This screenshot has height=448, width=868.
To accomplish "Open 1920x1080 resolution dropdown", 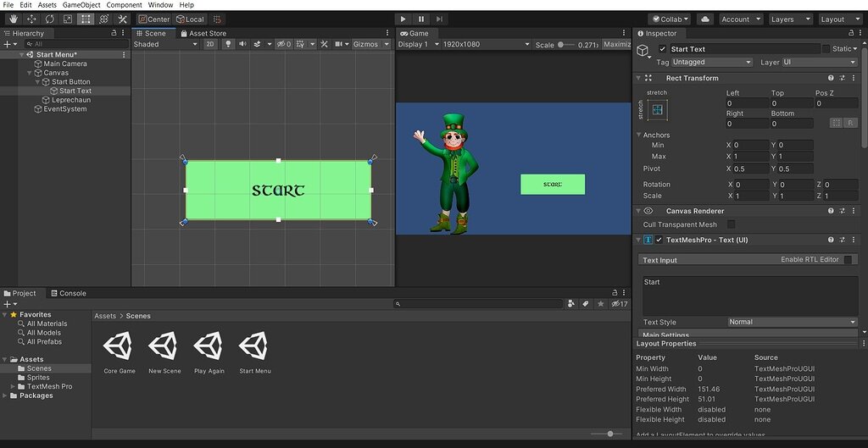I will click(x=486, y=44).
